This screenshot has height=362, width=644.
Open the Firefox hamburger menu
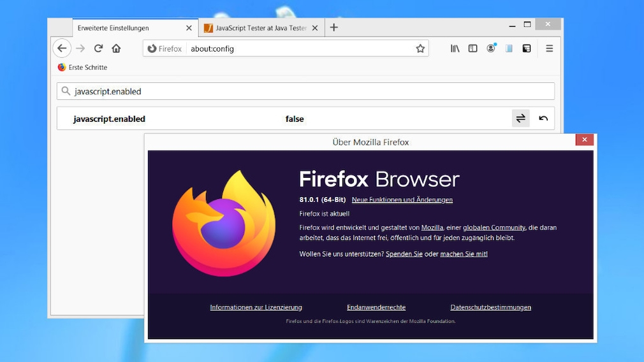549,48
